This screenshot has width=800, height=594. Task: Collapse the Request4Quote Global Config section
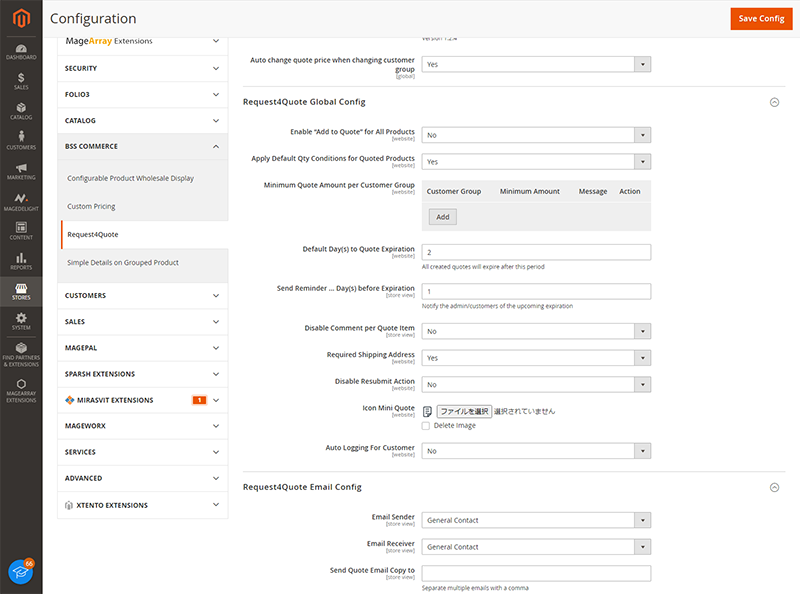774,102
